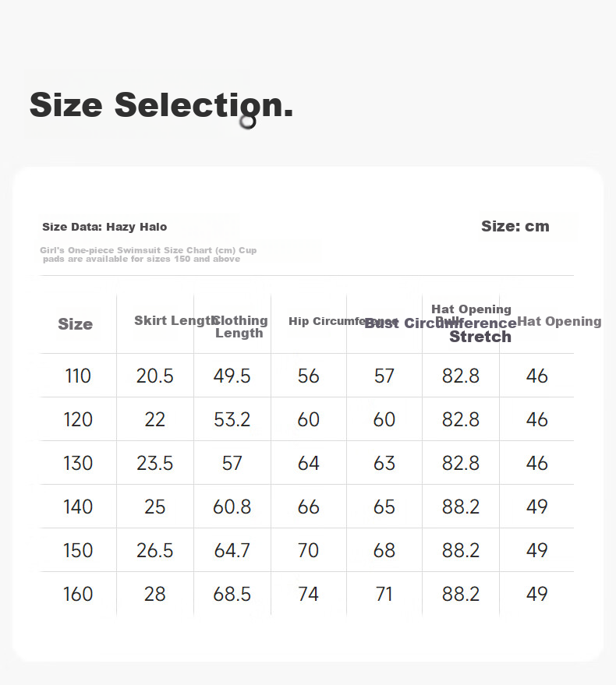Click the Skirt Length column header
Viewport: 616px width, 685px height.
[x=174, y=320]
